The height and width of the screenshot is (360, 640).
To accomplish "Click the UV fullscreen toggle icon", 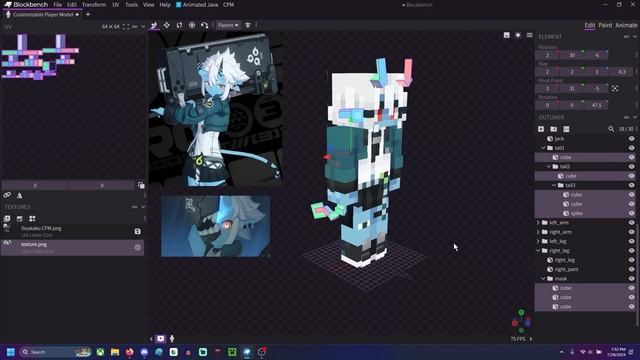I will [x=126, y=27].
